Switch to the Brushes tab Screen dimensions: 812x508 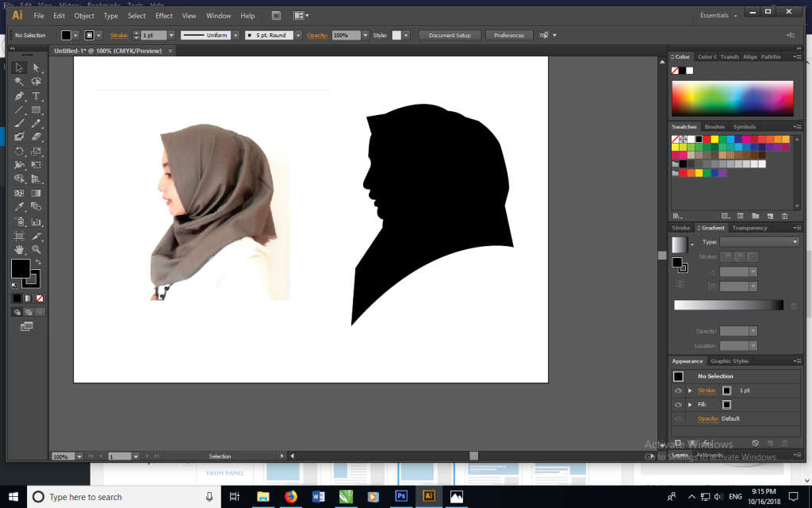714,126
